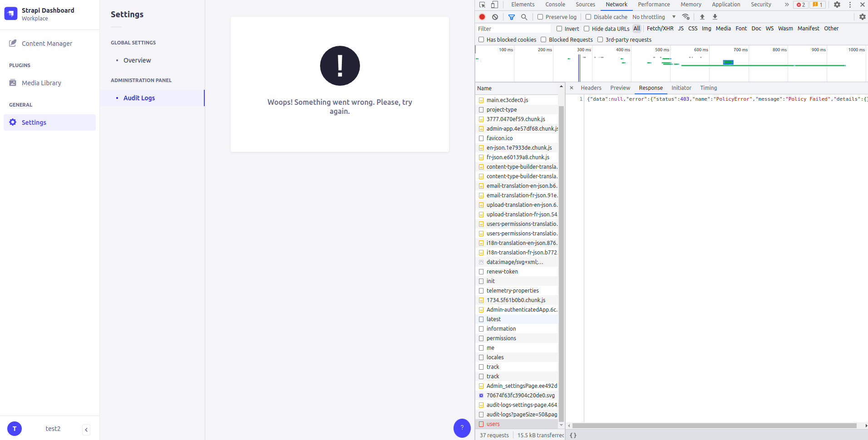Open the Content Manager
The height and width of the screenshot is (440, 868).
[x=47, y=43]
